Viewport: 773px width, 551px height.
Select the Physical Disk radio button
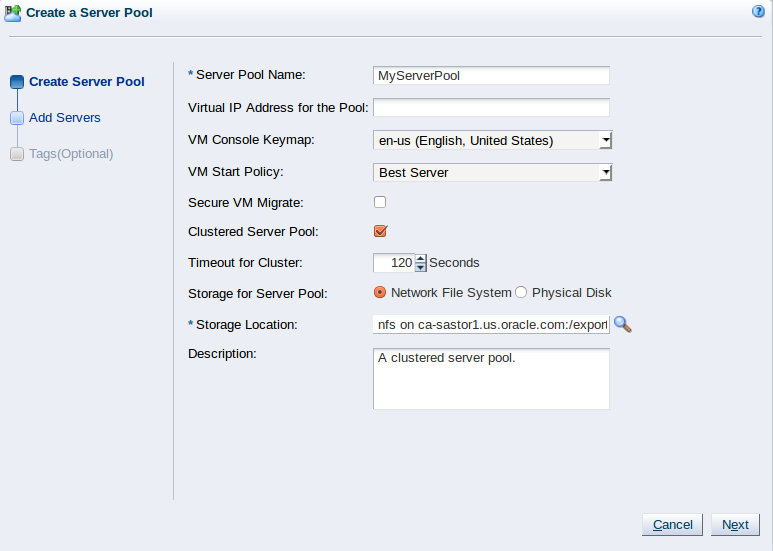click(521, 292)
